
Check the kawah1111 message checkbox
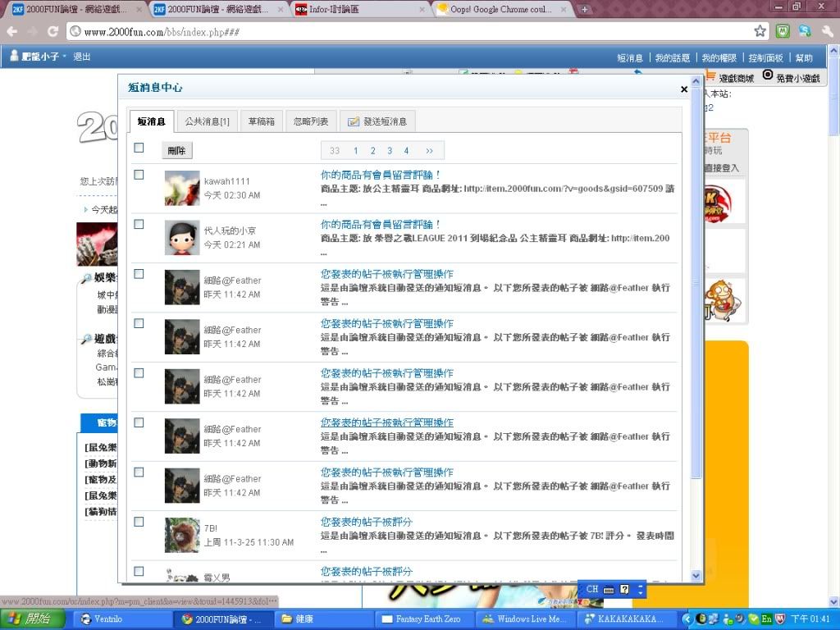[x=139, y=175]
